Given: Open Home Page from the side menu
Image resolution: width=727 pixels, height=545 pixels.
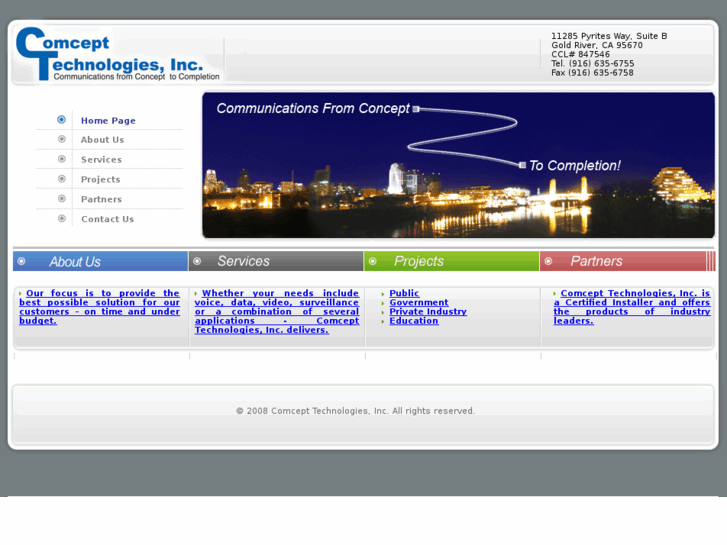Looking at the screenshot, I should pos(108,121).
